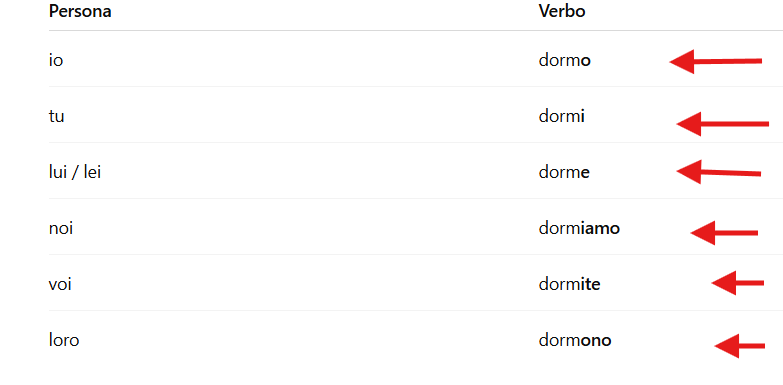Select the pronoun tu
The image size is (783, 385).
tap(56, 116)
